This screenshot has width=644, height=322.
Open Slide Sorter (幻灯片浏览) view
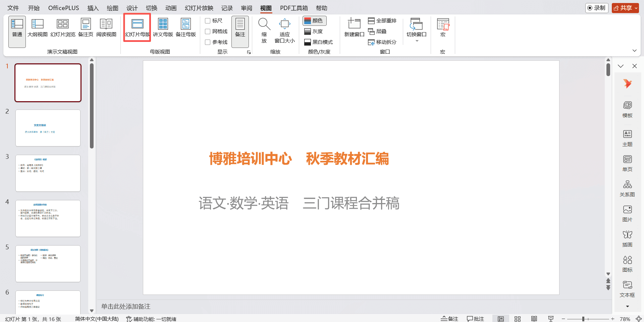point(63,28)
